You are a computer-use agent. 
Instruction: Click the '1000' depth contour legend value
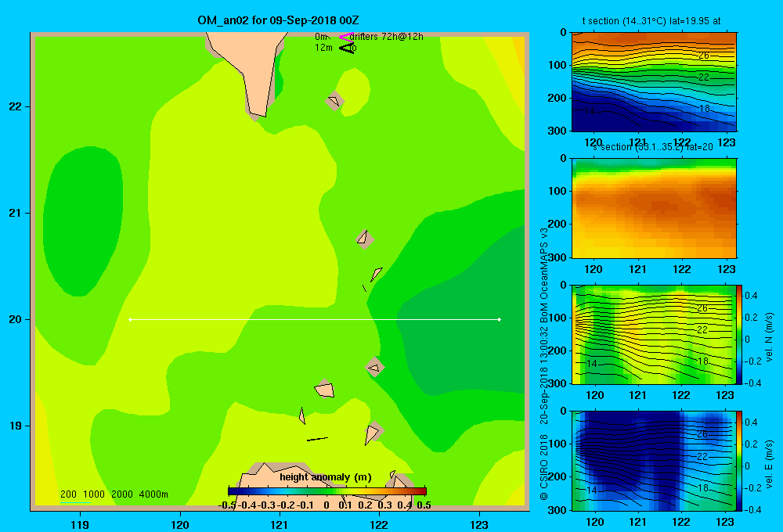[94, 494]
